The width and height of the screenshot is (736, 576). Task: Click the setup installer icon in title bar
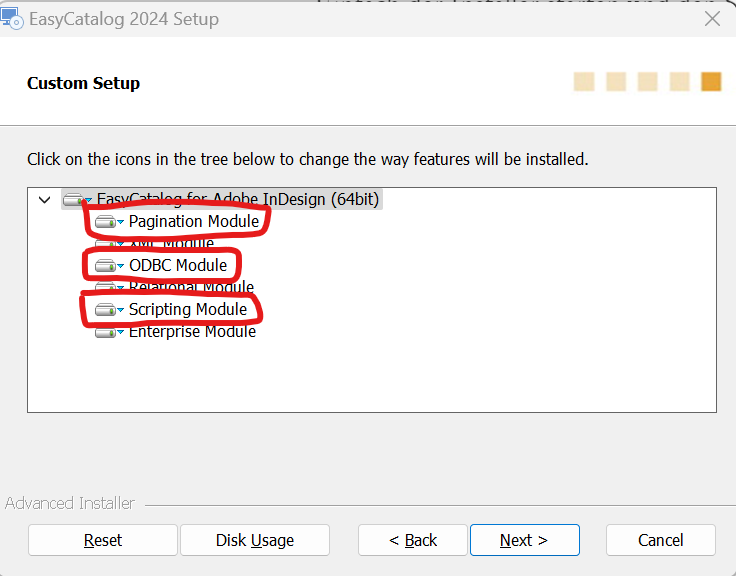click(x=11, y=18)
